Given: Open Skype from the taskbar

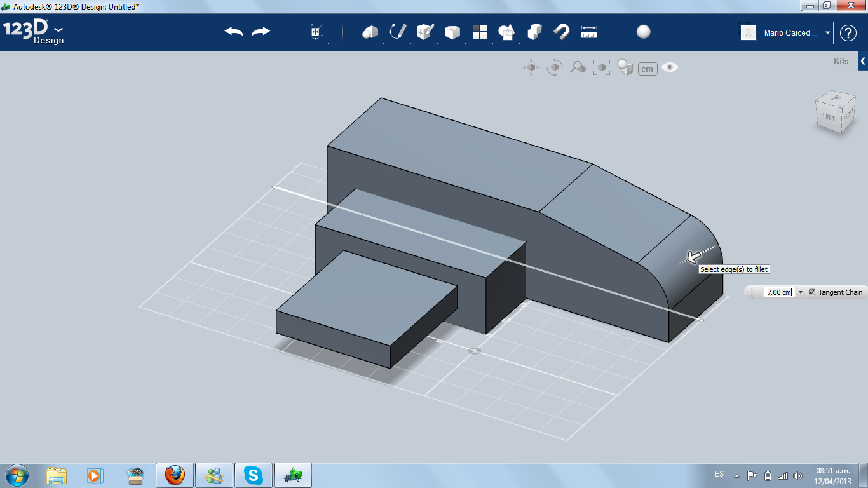Looking at the screenshot, I should coord(254,475).
